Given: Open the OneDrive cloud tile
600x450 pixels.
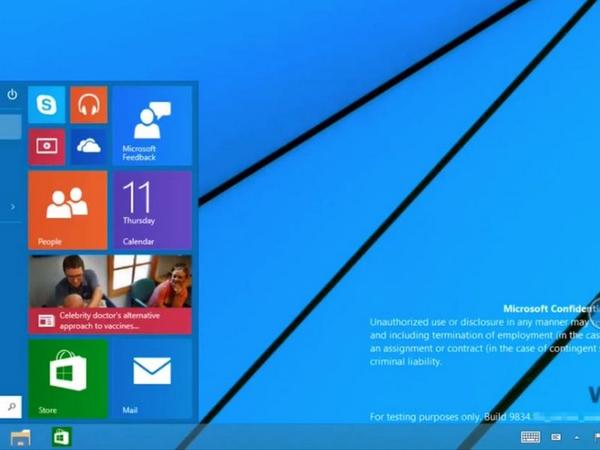Looking at the screenshot, I should tap(89, 147).
